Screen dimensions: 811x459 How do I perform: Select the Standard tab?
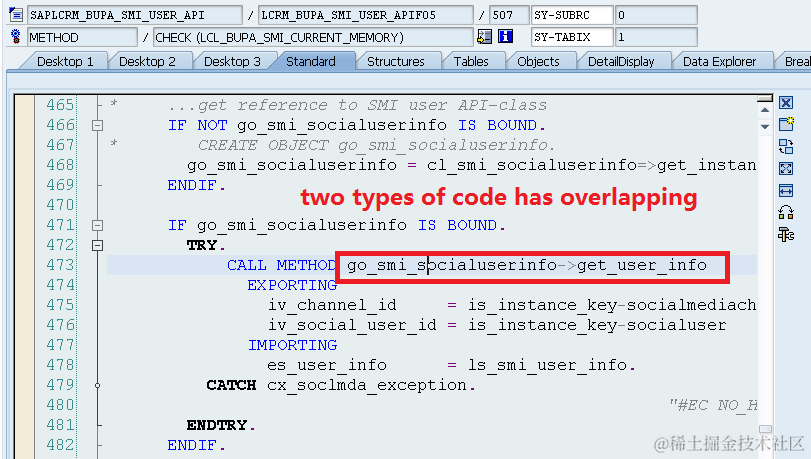(x=311, y=62)
